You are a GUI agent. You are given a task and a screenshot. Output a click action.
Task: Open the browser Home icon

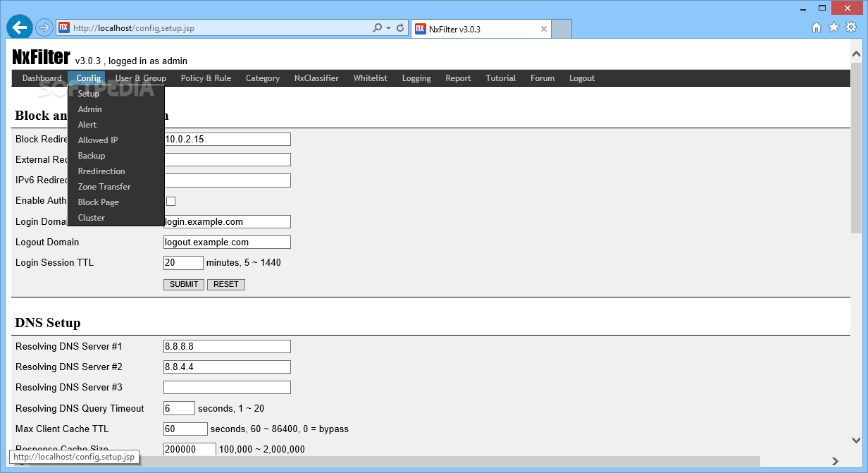(817, 27)
